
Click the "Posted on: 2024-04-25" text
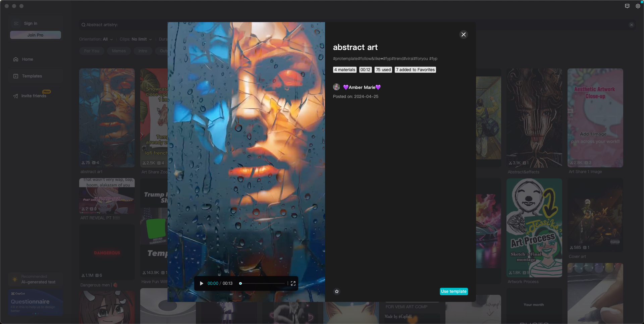(x=356, y=97)
